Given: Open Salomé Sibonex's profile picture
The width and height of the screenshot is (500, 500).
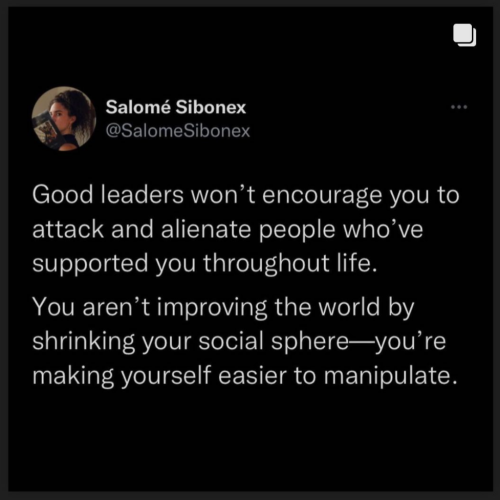Looking at the screenshot, I should pos(64,119).
